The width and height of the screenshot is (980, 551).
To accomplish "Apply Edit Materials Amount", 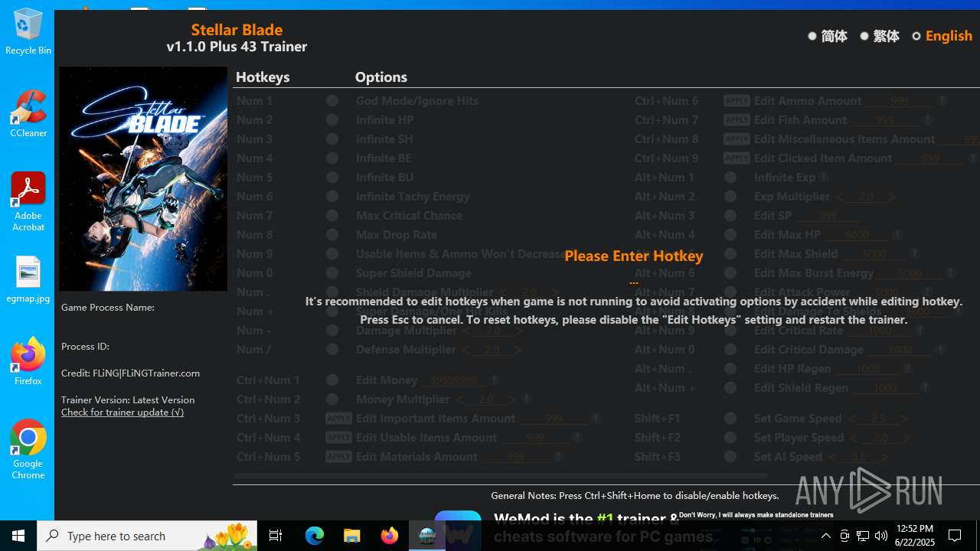I will point(338,457).
